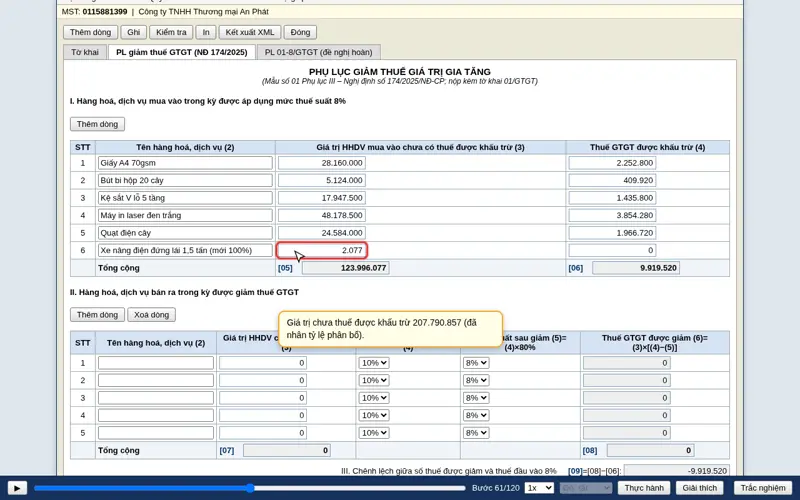Click the Quạt điện cây name field
This screenshot has width=800, height=500.
pos(185,233)
